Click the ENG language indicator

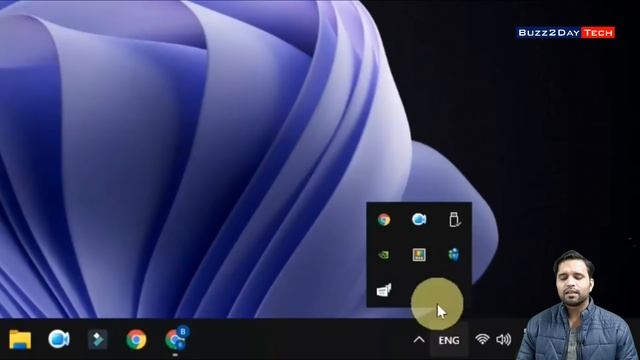[x=449, y=340]
